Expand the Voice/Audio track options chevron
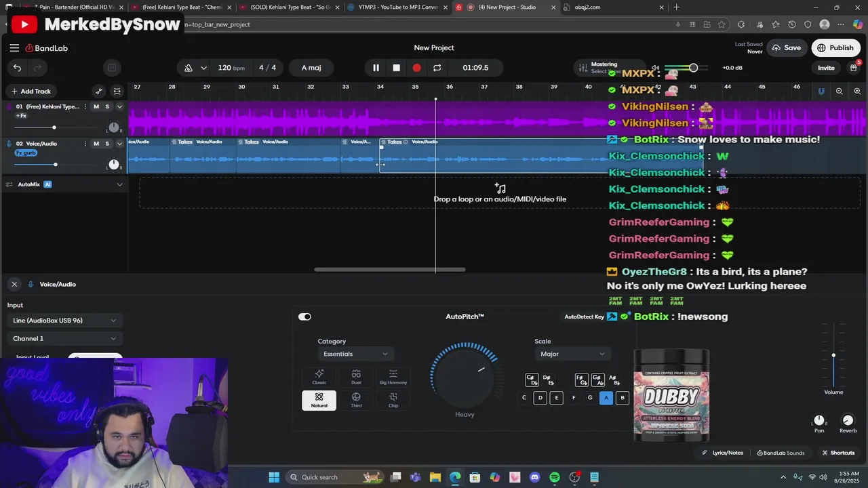868x488 pixels. click(119, 144)
